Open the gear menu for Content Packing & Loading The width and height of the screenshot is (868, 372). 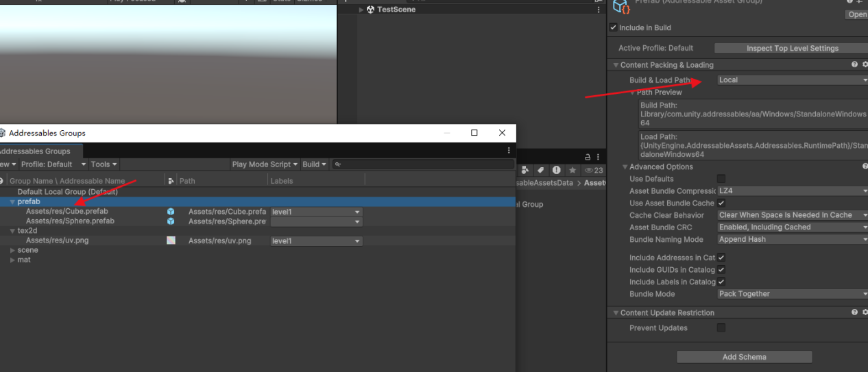[x=865, y=64]
